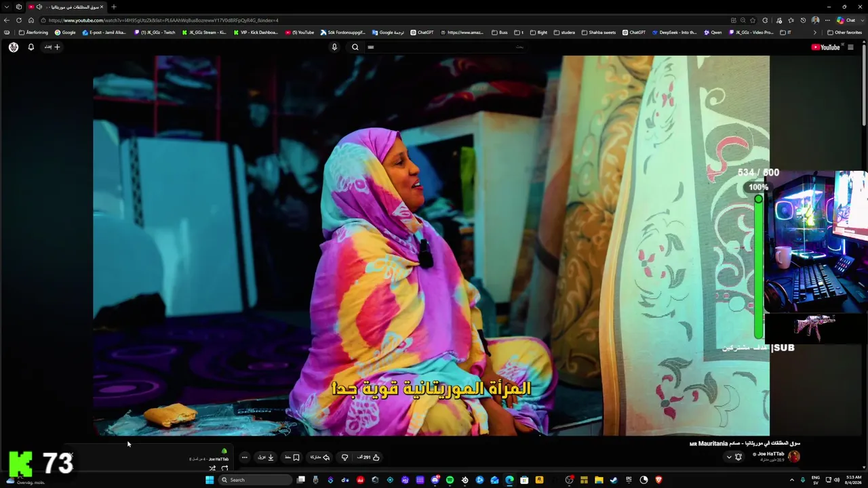
Task: Go to the browser home page
Action: [31, 20]
